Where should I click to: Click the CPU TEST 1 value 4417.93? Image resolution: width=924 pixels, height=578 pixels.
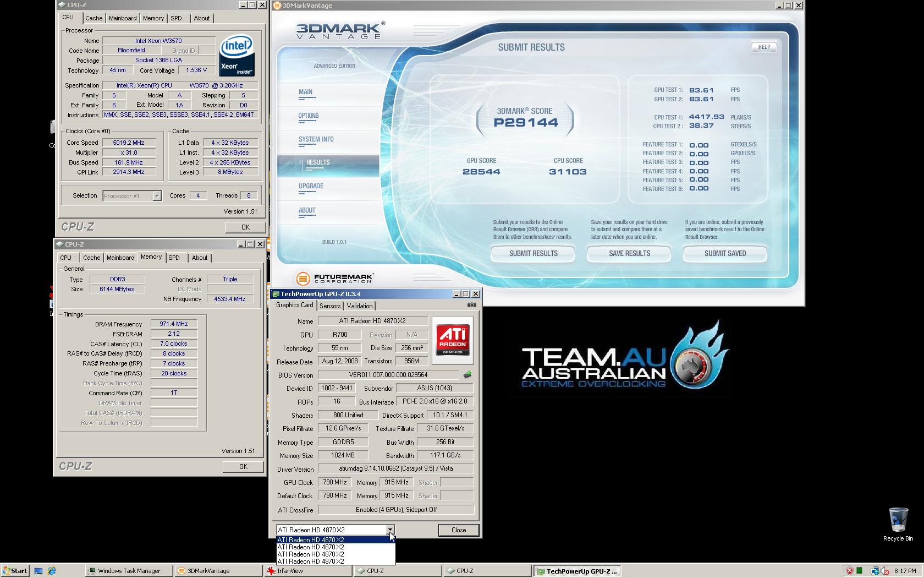(x=707, y=117)
